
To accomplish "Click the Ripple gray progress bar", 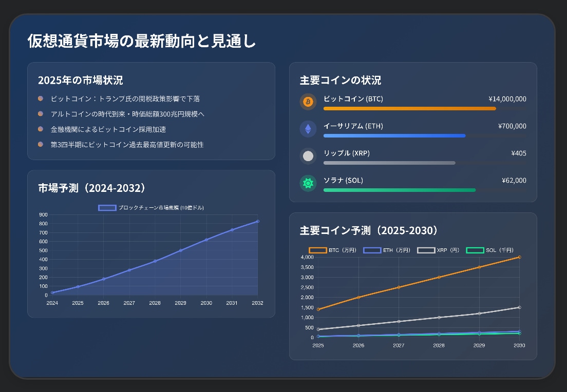I will point(389,163).
